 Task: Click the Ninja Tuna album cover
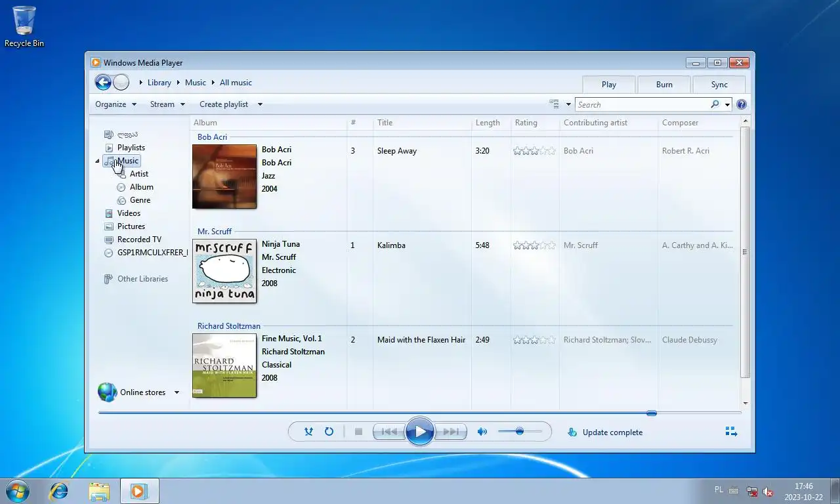[x=224, y=271]
